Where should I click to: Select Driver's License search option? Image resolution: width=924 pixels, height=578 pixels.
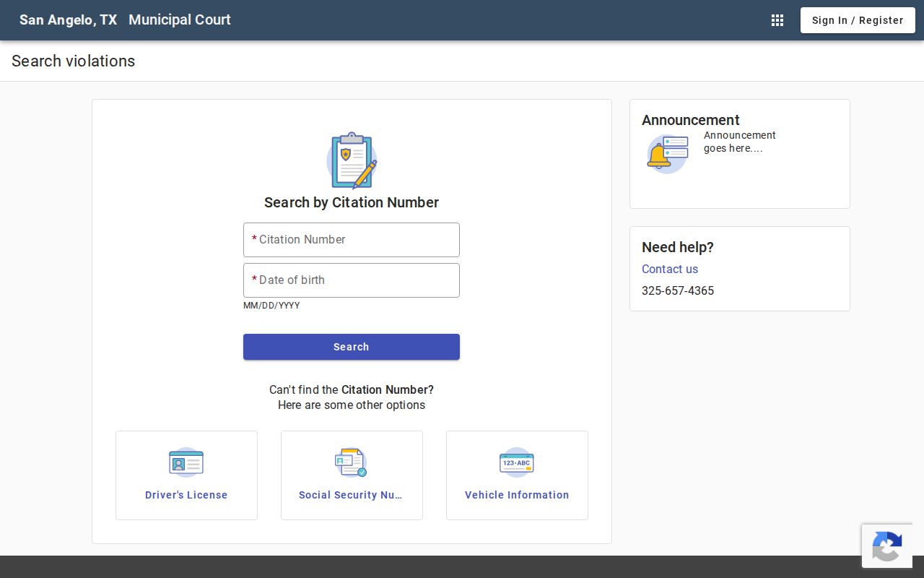click(x=186, y=475)
